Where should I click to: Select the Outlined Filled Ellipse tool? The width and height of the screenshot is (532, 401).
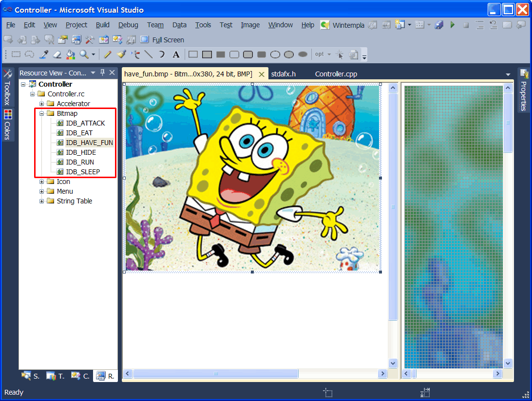click(x=289, y=54)
